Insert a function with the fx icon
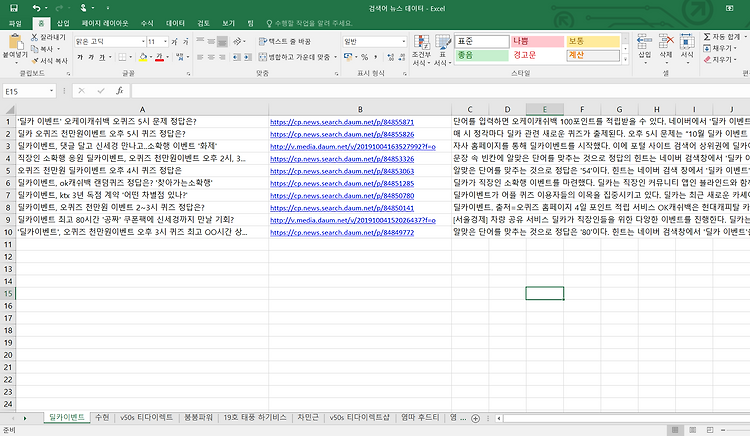Image resolution: width=750 pixels, height=436 pixels. click(119, 91)
